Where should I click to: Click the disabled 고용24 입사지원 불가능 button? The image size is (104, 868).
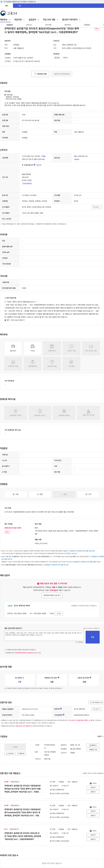point(62,74)
